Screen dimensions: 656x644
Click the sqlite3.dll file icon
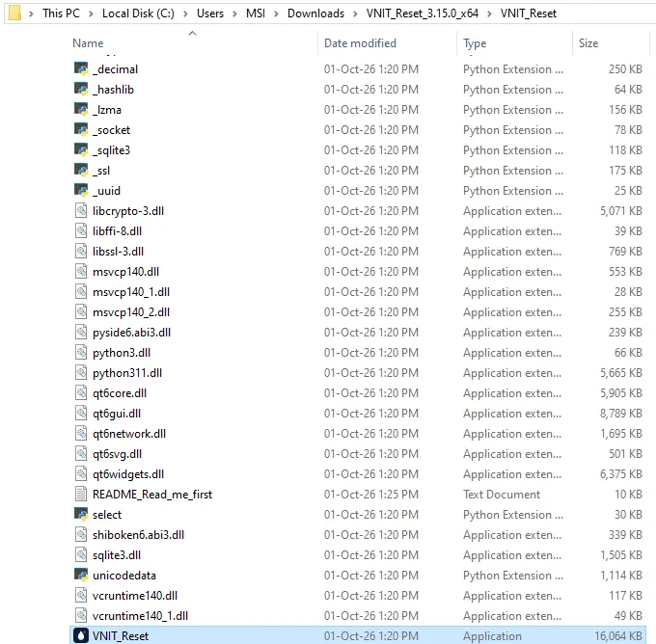[x=81, y=555]
